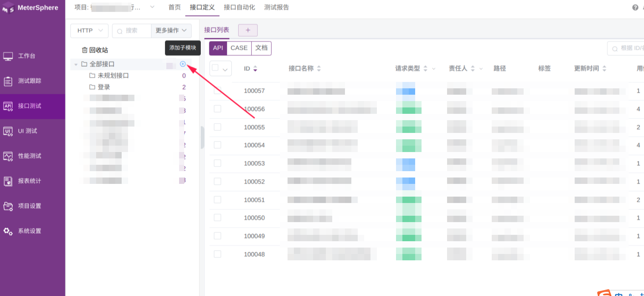Select the 接口定义 tab
Screen dimensions: 644x296
tap(202, 7)
